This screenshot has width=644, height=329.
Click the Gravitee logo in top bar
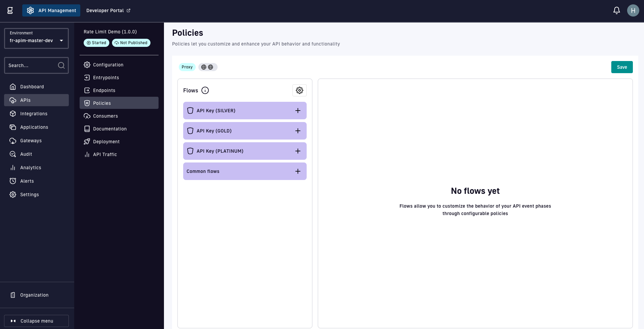pyautogui.click(x=10, y=10)
